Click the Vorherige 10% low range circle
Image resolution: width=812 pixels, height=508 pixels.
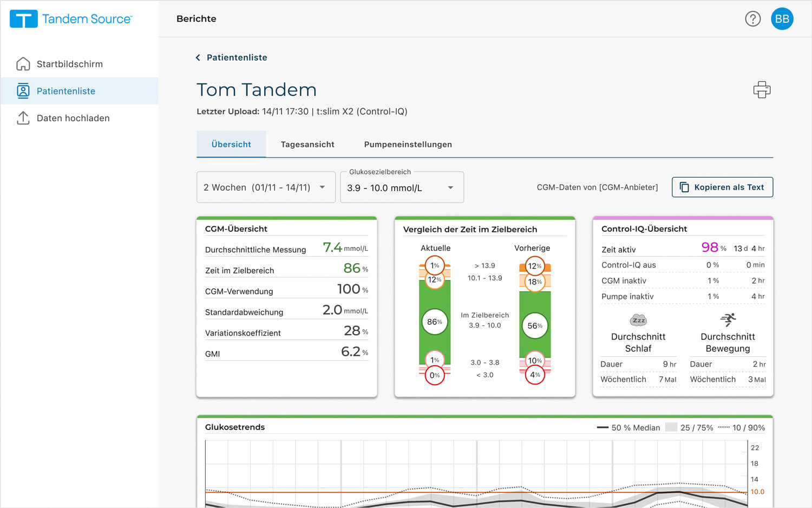pyautogui.click(x=535, y=361)
